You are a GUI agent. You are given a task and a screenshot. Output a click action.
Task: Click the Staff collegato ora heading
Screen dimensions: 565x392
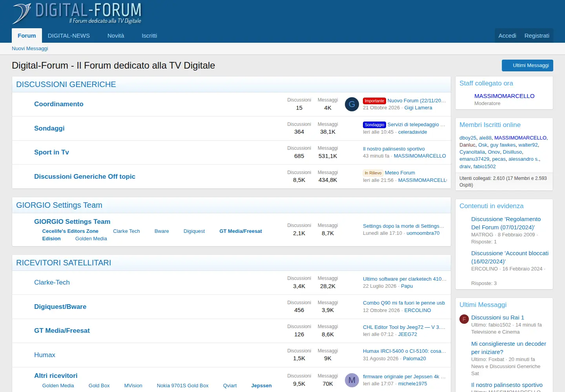coord(486,83)
